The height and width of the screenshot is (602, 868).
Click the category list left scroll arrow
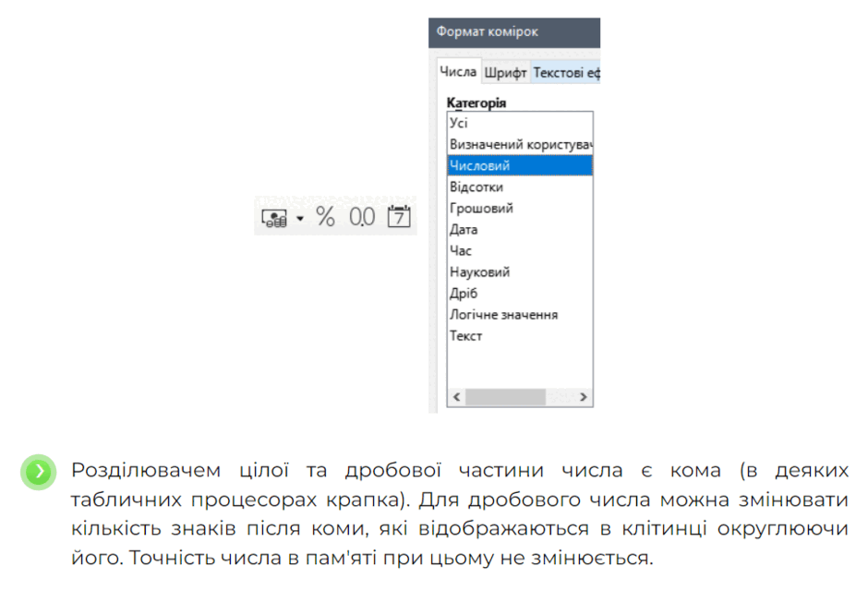(457, 397)
